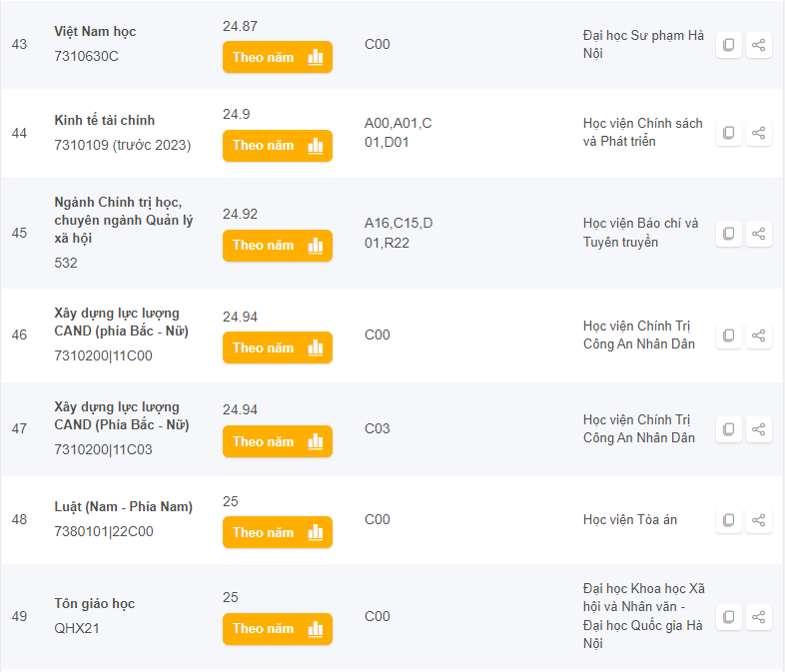Copy the Tôn giáo học row
The width and height of the screenshot is (785, 672).
[729, 617]
